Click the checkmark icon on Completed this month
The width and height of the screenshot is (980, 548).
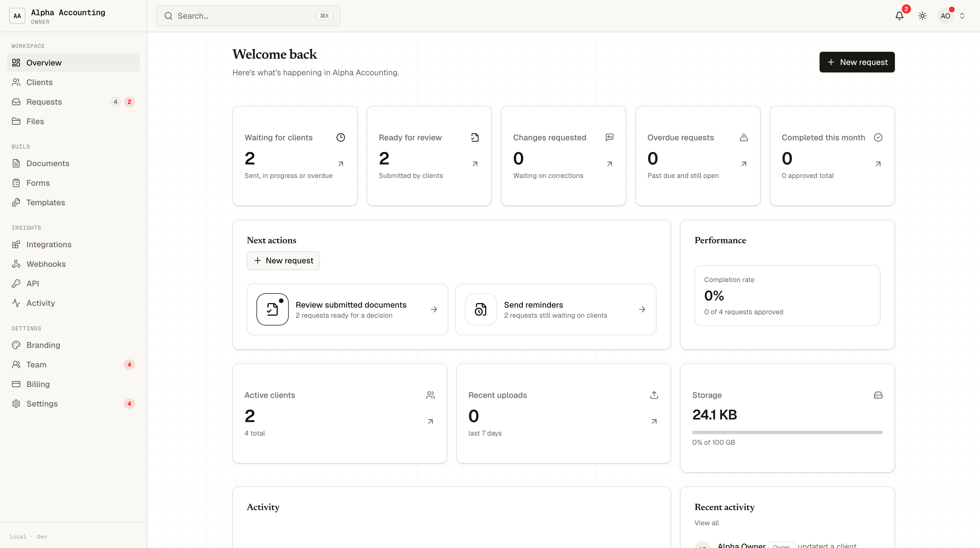pos(878,137)
